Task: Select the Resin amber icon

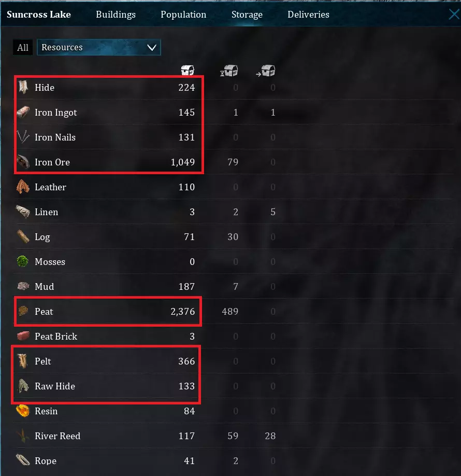Action: point(23,411)
